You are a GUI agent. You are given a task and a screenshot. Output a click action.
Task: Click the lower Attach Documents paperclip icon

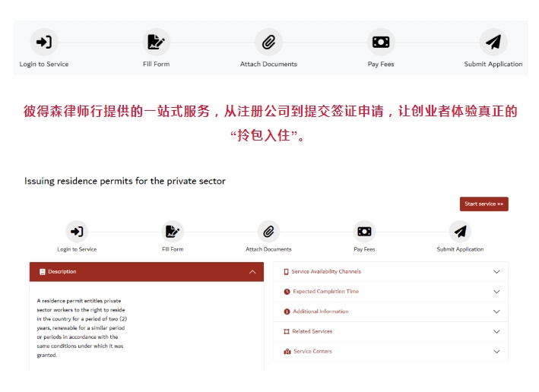(268, 232)
